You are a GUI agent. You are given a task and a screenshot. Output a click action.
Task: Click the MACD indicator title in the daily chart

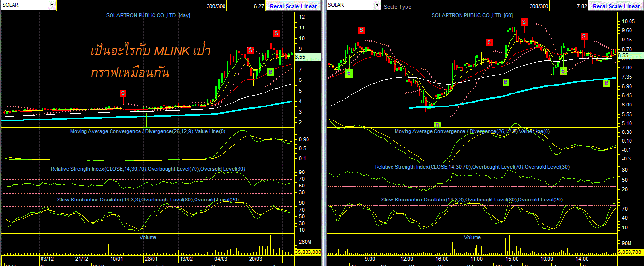(148, 131)
